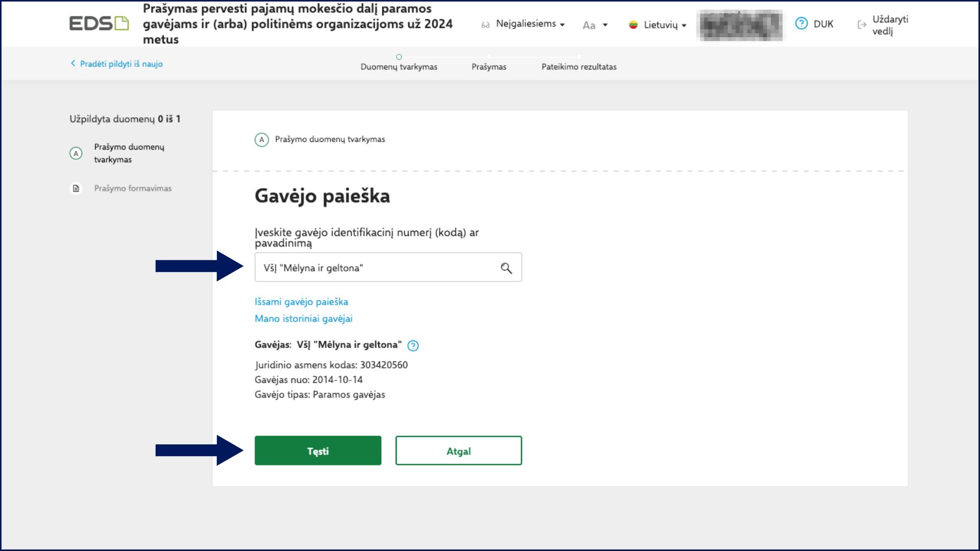
Task: Click the exit icon beside Uždaryti vedlį
Action: click(862, 24)
